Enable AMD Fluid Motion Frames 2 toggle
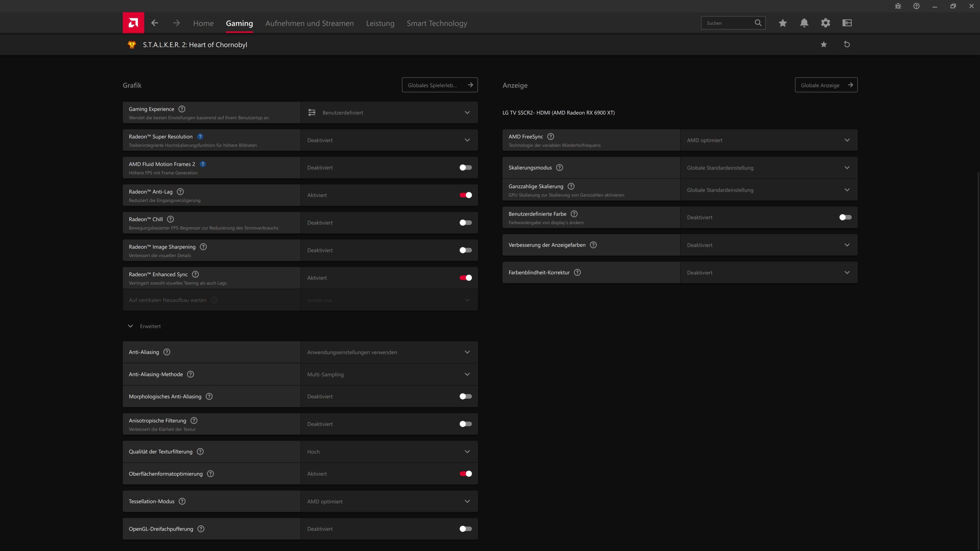980x551 pixels. [465, 168]
